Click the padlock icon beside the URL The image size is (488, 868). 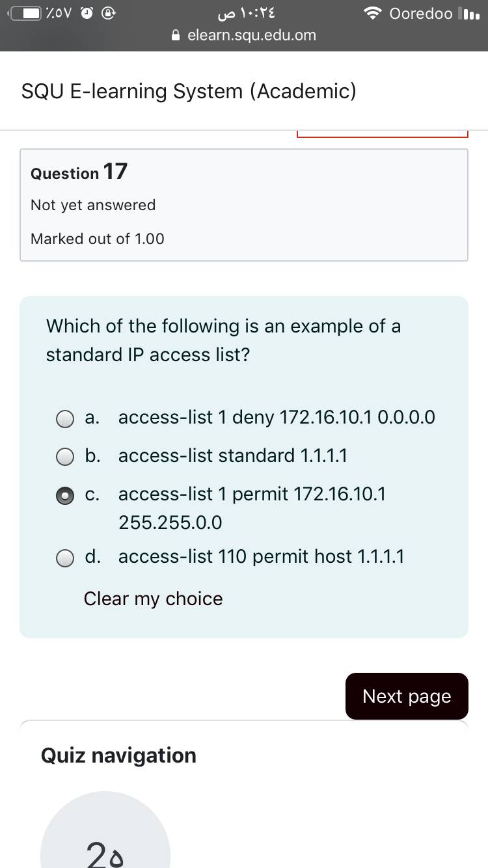click(175, 35)
